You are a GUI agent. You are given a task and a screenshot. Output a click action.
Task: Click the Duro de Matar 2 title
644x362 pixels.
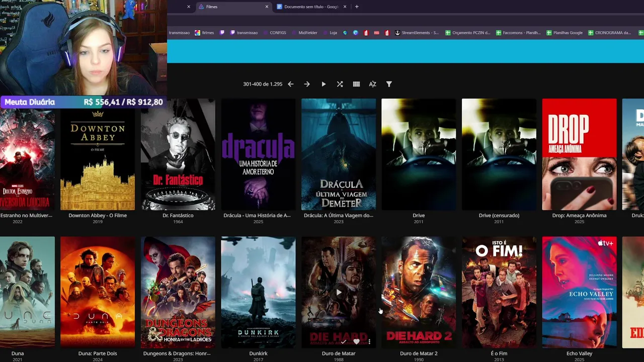point(419,353)
